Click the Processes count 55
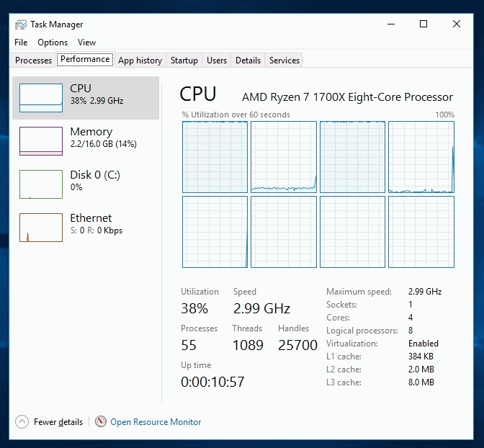Image resolution: width=484 pixels, height=448 pixels. pos(189,345)
